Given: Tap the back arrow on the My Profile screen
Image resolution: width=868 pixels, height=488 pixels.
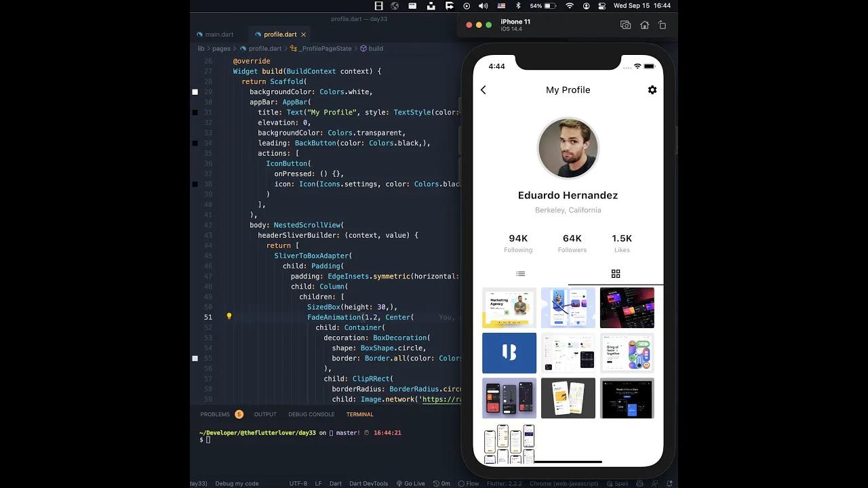Looking at the screenshot, I should (x=484, y=89).
